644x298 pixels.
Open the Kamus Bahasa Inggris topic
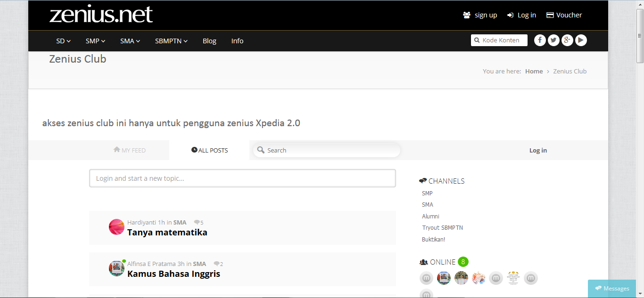pos(174,274)
